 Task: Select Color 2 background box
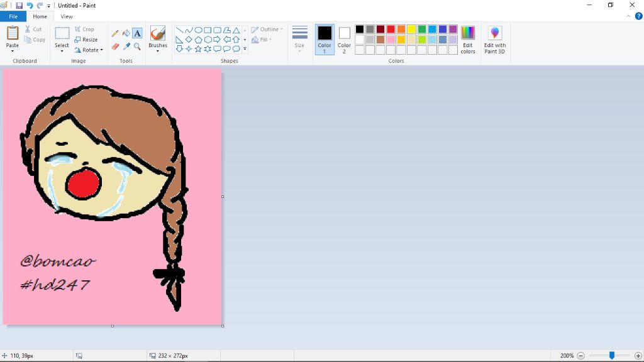344,40
